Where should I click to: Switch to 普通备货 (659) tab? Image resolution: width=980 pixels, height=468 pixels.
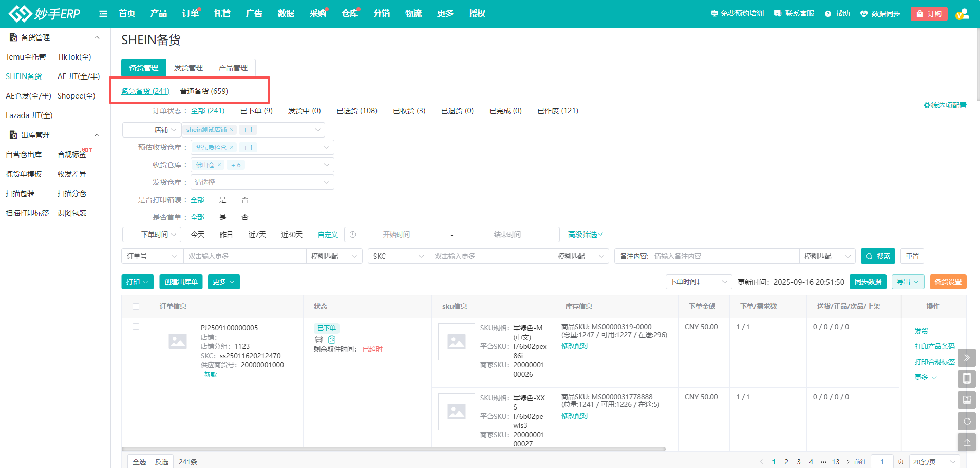click(x=204, y=91)
